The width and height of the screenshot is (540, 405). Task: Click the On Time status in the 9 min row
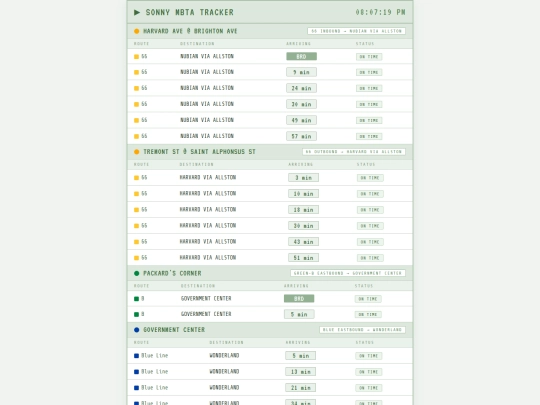[x=369, y=72]
